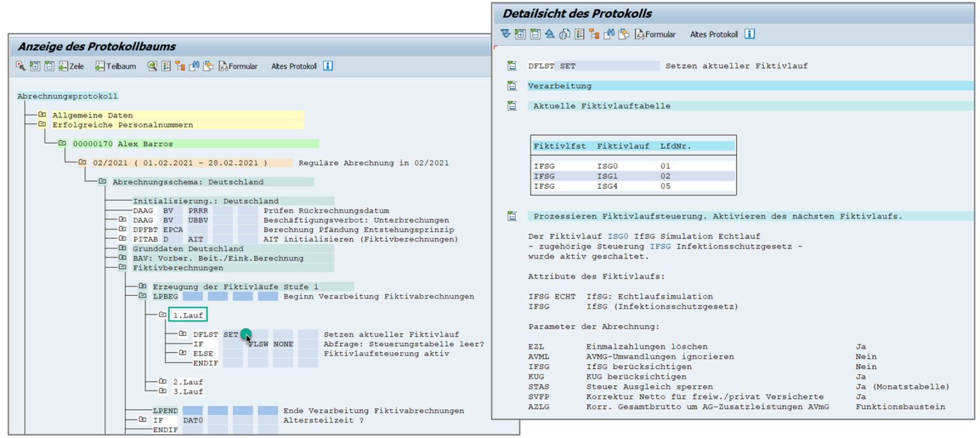Screen dimensions: 980x438
Task: Click the copy pages icon in the Protokollbaum toolbar
Action: tap(209, 66)
